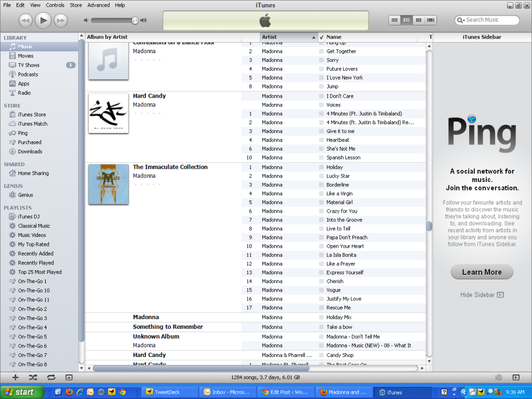This screenshot has height=399, width=532.
Task: Click Hard Candy album artwork
Action: coord(108,113)
